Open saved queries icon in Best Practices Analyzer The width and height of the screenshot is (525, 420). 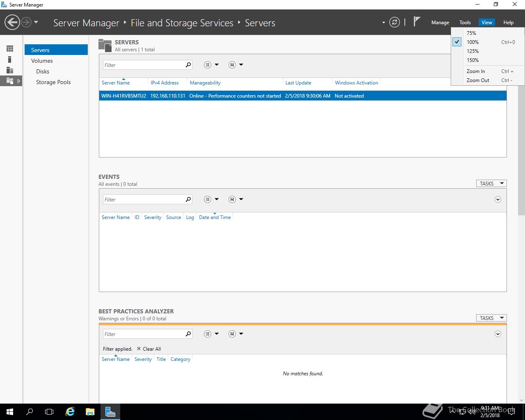point(232,334)
